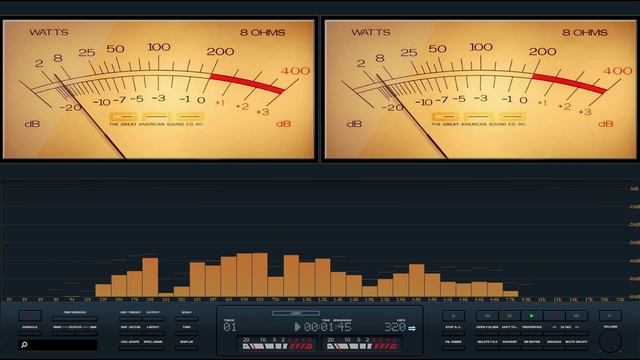Click the red power button
Screen dimensions: 640x360
[x=30, y=316]
